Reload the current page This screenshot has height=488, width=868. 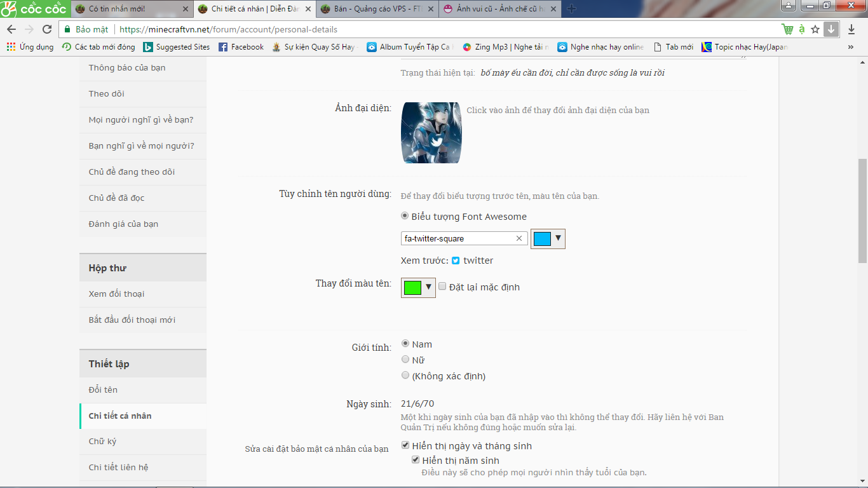47,29
